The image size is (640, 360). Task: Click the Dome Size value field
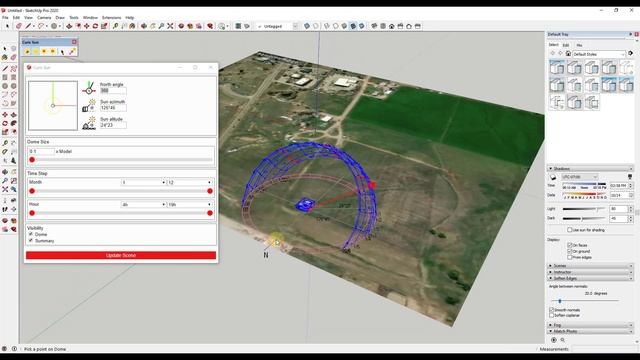pyautogui.click(x=41, y=151)
